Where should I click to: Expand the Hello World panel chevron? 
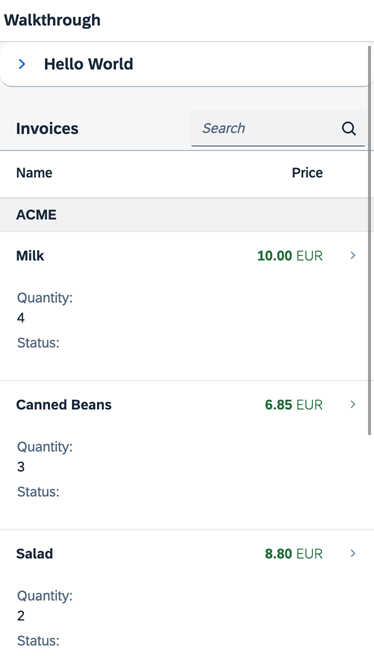tap(22, 64)
